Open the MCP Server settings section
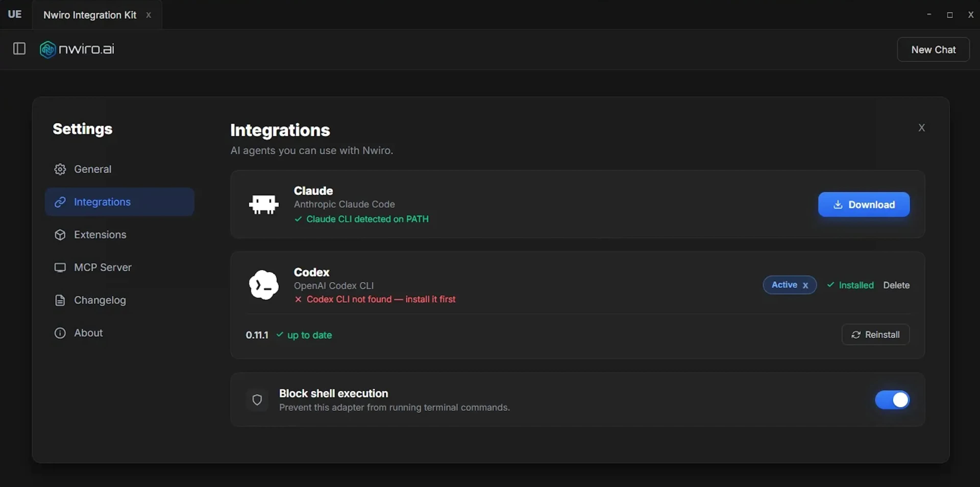 103,267
